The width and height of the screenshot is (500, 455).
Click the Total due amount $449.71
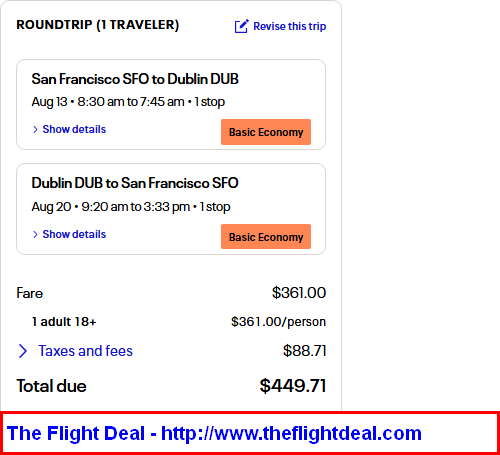click(293, 386)
